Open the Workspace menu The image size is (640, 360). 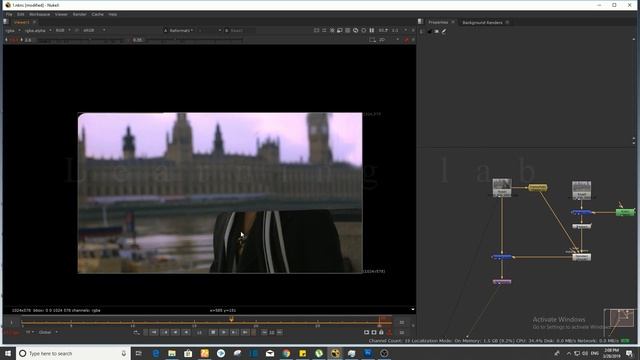(40, 14)
